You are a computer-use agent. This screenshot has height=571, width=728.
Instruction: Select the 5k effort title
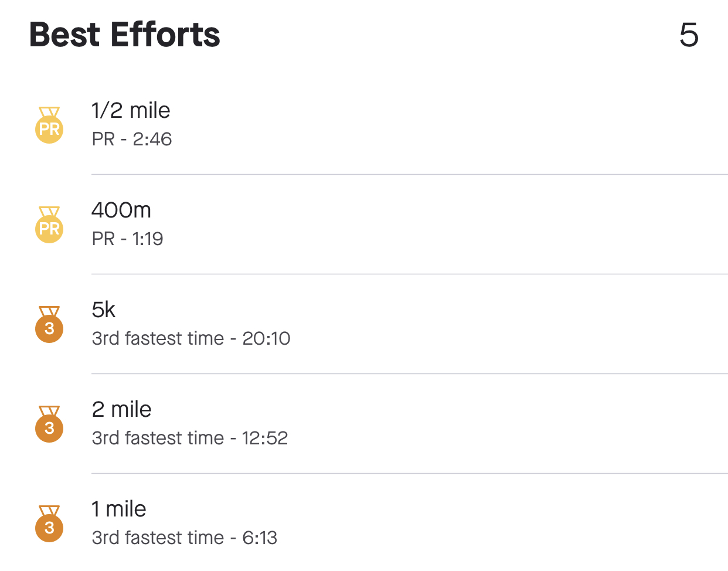click(104, 310)
